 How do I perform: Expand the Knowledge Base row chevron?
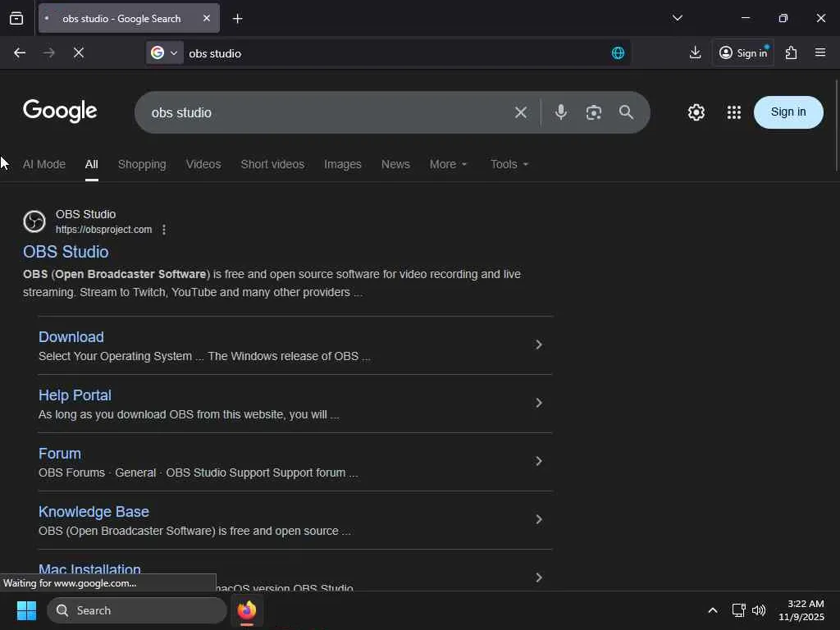539,519
